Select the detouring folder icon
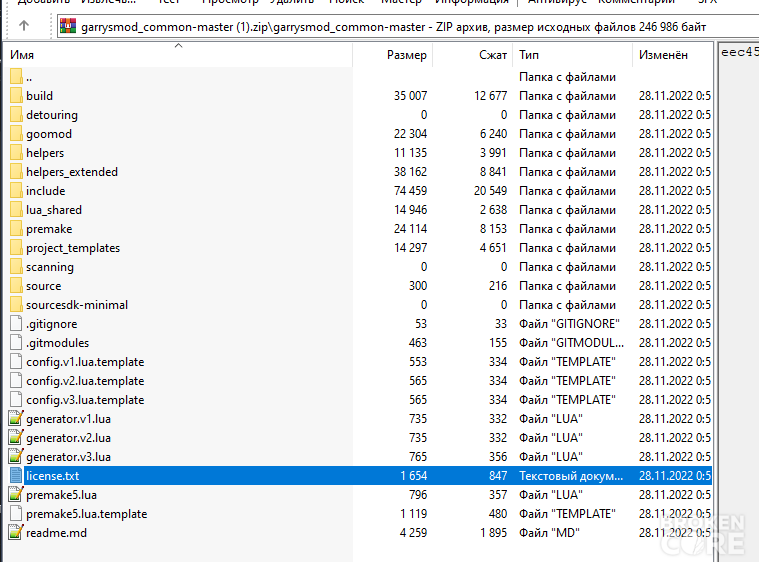The width and height of the screenshot is (759, 562). pyautogui.click(x=16, y=114)
